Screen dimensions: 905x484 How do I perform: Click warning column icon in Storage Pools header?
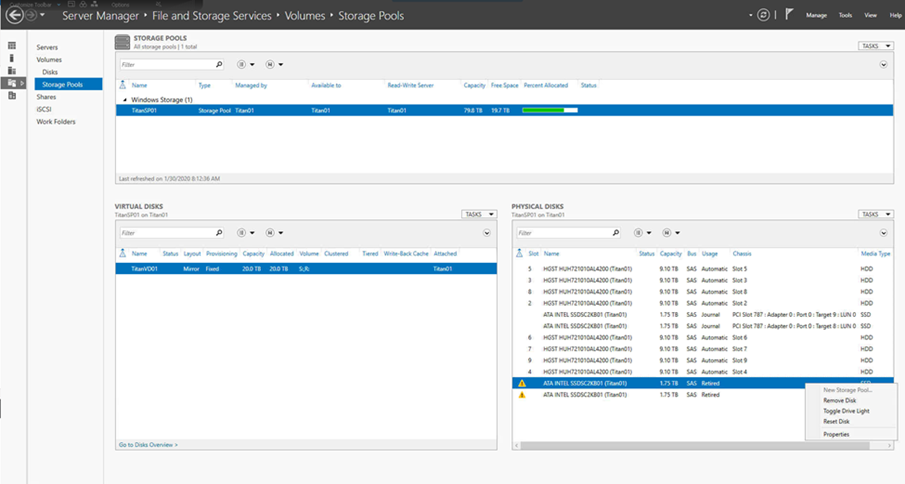[x=122, y=85]
